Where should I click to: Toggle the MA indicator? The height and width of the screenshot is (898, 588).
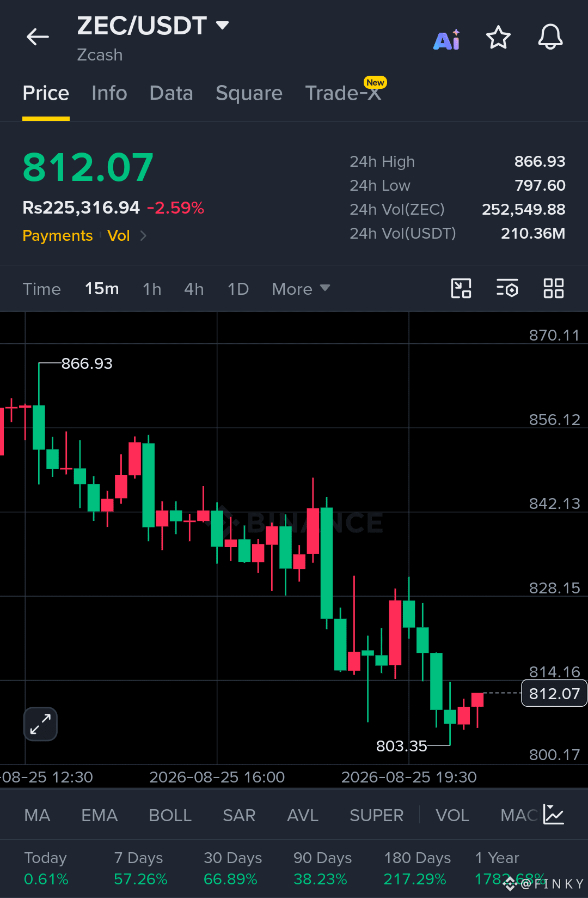tap(37, 815)
